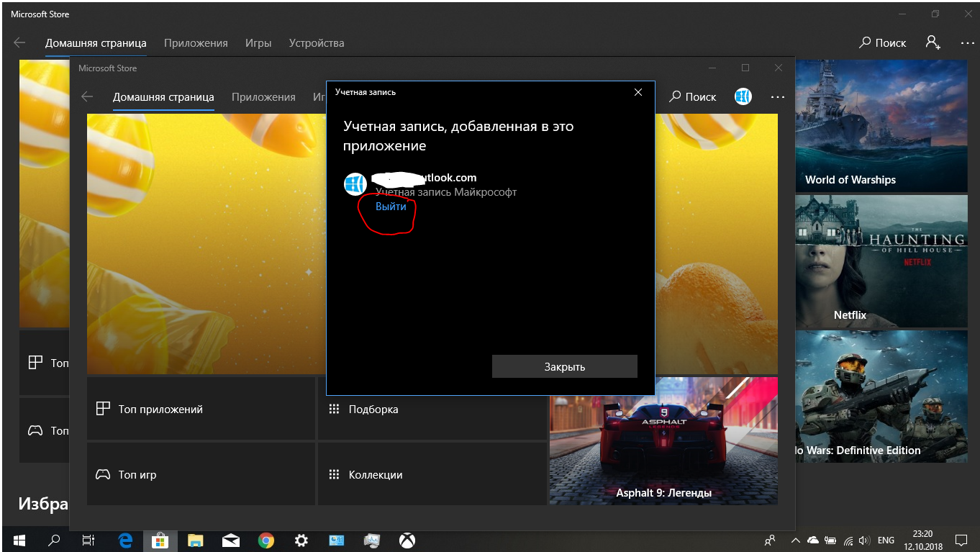Open World of Warships tile
The height and width of the screenshot is (552, 980).
click(x=881, y=125)
